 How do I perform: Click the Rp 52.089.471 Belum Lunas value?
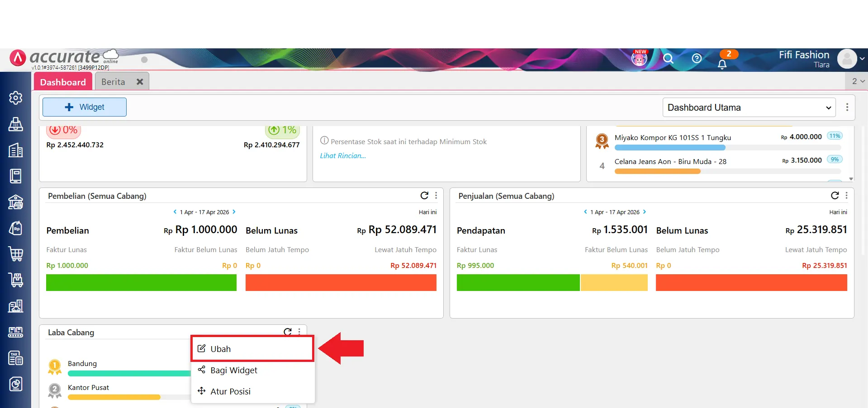point(397,230)
